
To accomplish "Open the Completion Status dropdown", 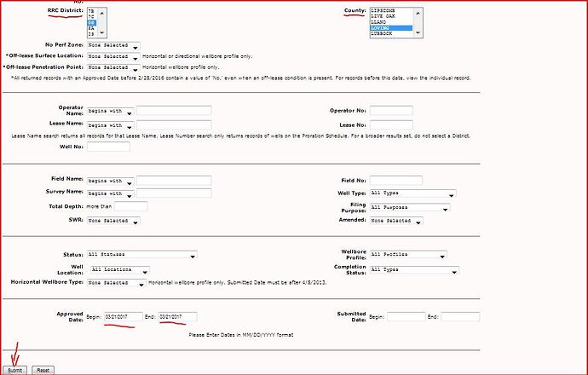I will pyautogui.click(x=414, y=270).
